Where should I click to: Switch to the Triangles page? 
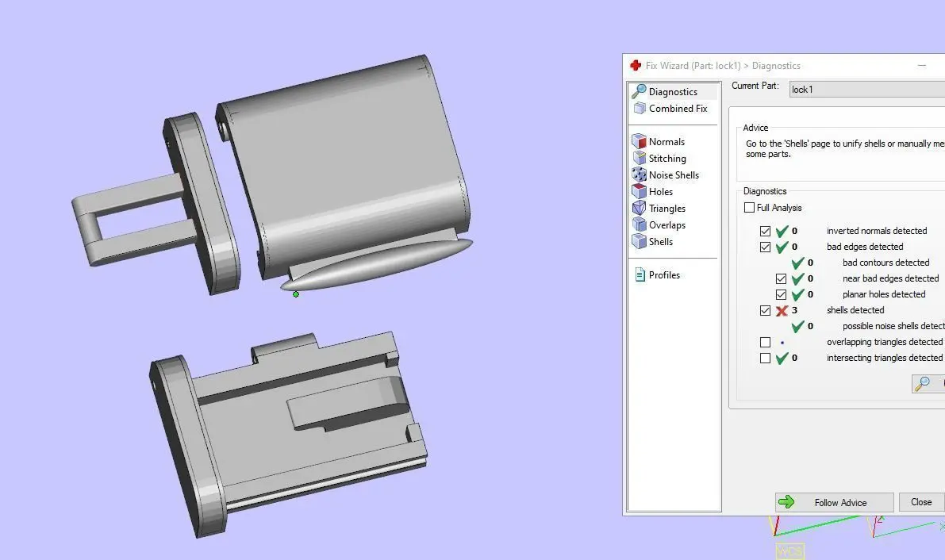point(666,209)
